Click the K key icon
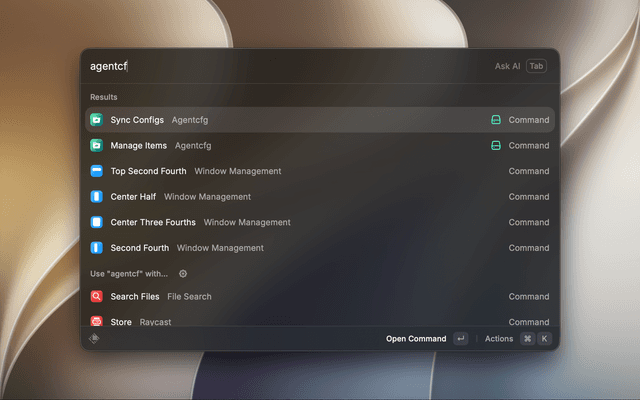640x400 pixels. (544, 338)
